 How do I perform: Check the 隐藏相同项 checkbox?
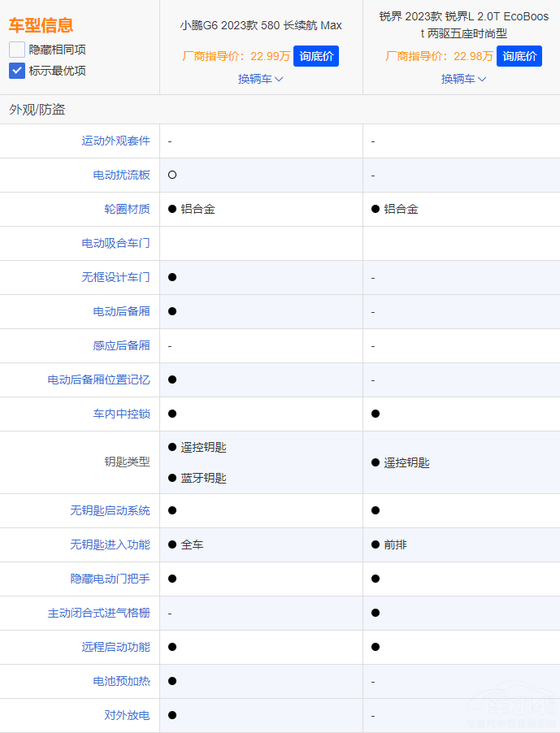point(17,50)
